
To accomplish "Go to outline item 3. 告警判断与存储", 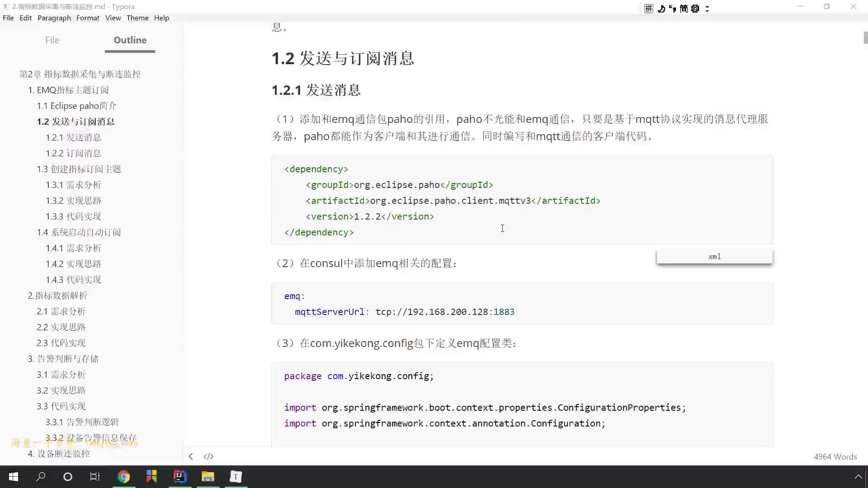I will coord(63,359).
